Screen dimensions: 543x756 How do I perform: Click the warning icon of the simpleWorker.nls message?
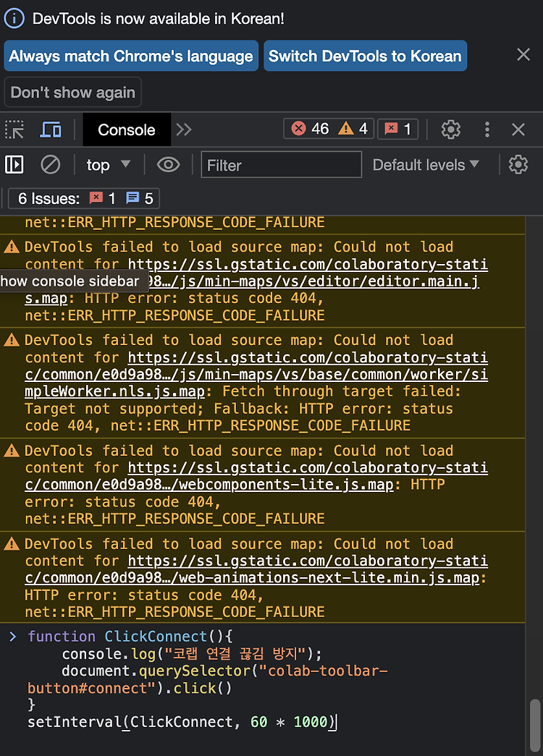(x=12, y=340)
